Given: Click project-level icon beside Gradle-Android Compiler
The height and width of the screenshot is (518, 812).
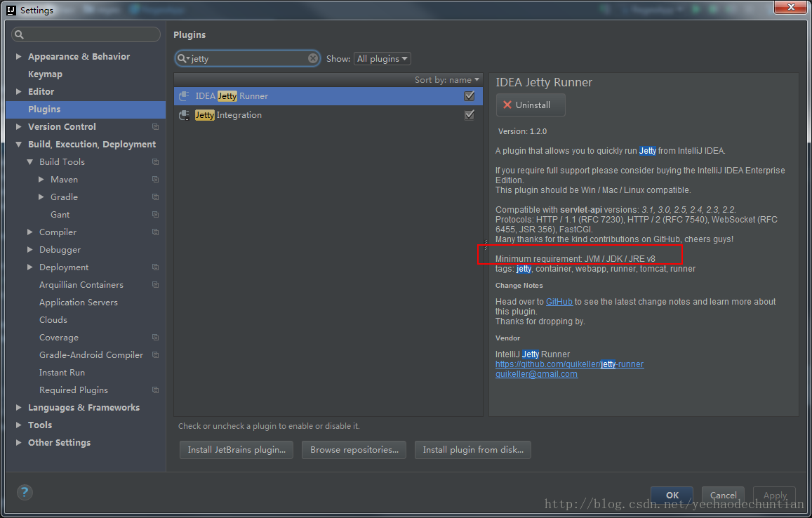Looking at the screenshot, I should [x=155, y=355].
